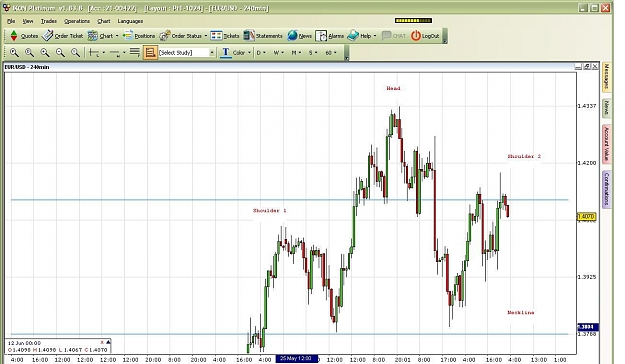The height and width of the screenshot is (364, 625).
Task: Select the Text annotation T tool
Action: pos(226,53)
